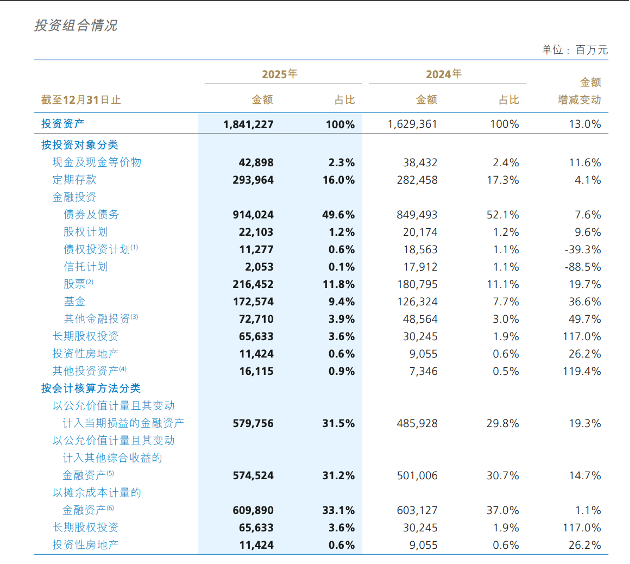Click the 投资资产 row label
Screen dimensions: 630x564
click(x=63, y=123)
